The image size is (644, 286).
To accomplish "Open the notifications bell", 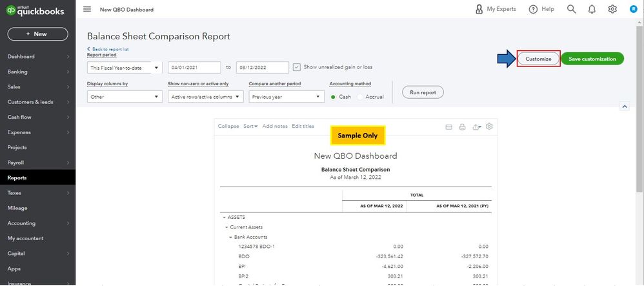I will click(x=592, y=10).
